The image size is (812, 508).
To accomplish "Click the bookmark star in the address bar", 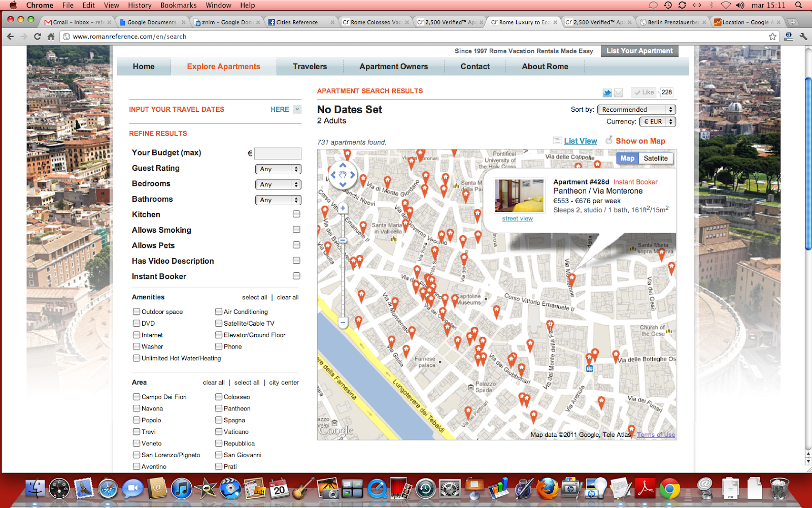I will point(772,37).
